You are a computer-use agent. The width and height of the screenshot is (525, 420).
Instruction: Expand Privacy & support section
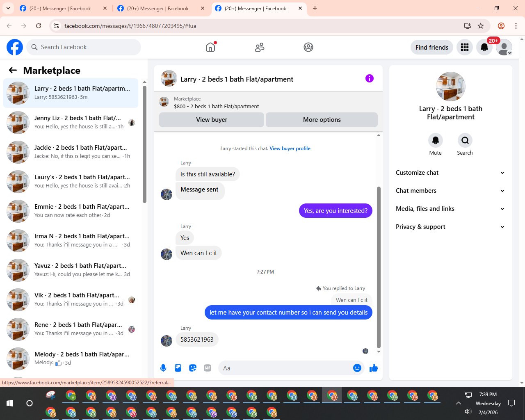pyautogui.click(x=450, y=227)
